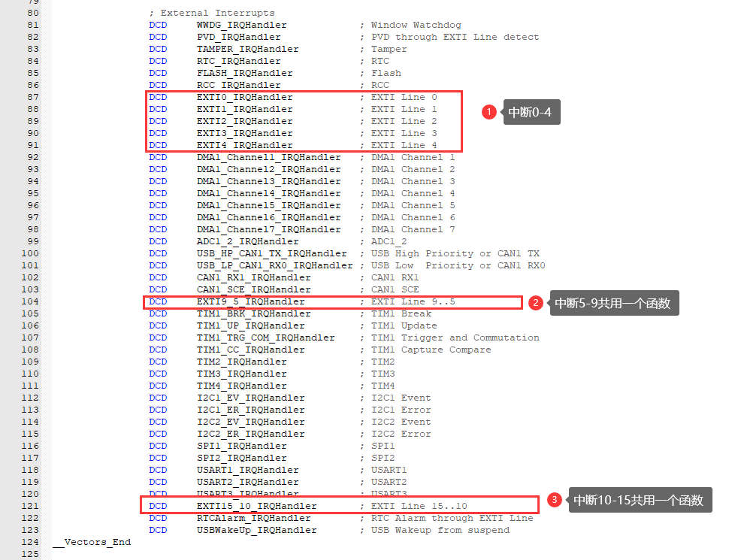Click USART1_IRQHandler entry

point(248,471)
